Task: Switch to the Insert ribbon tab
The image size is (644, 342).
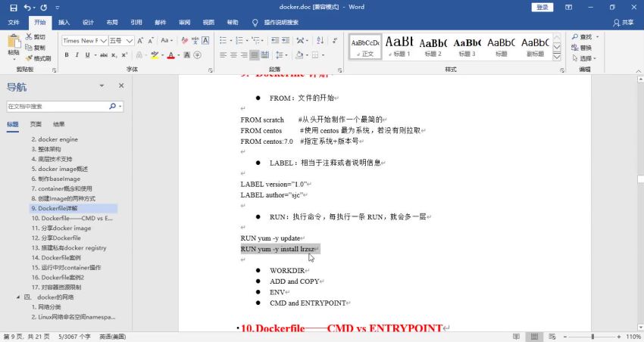Action: tap(64, 23)
